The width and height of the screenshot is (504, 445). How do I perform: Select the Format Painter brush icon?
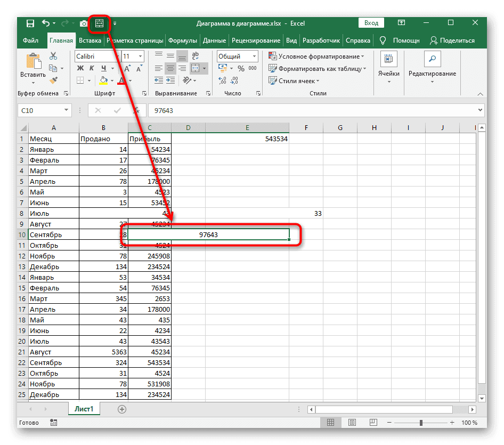[53, 80]
